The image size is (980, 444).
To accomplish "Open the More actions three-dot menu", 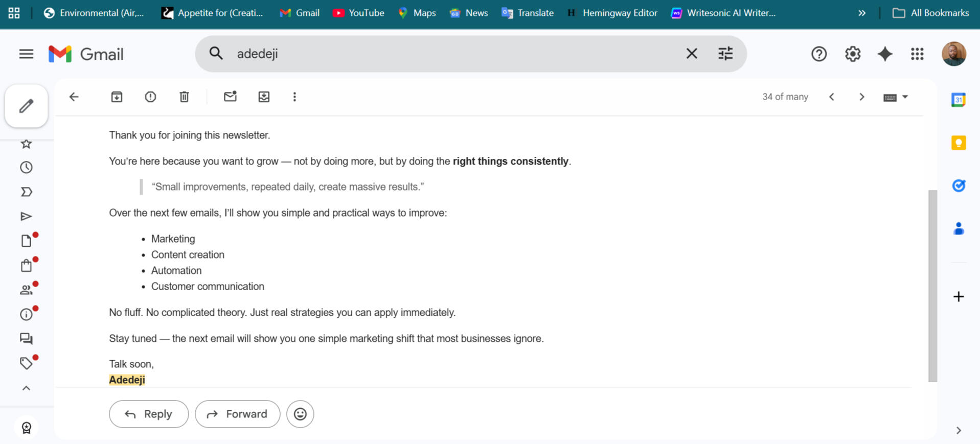I will [294, 97].
